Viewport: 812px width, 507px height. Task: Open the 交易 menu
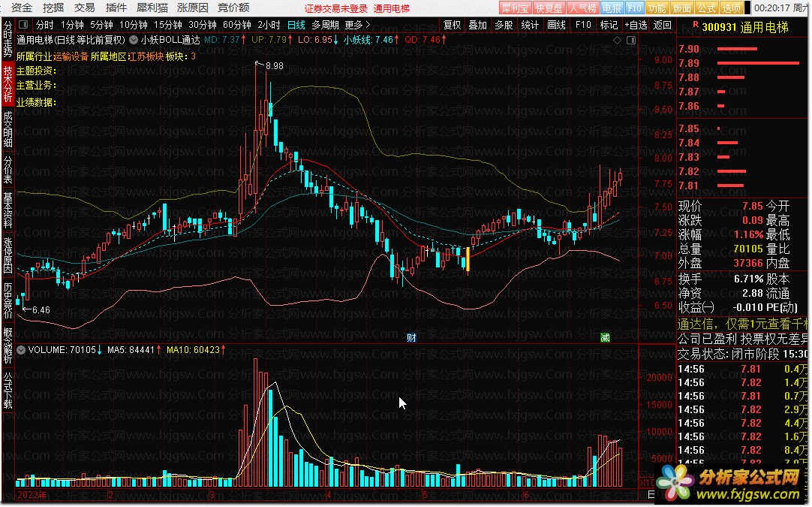pyautogui.click(x=84, y=8)
